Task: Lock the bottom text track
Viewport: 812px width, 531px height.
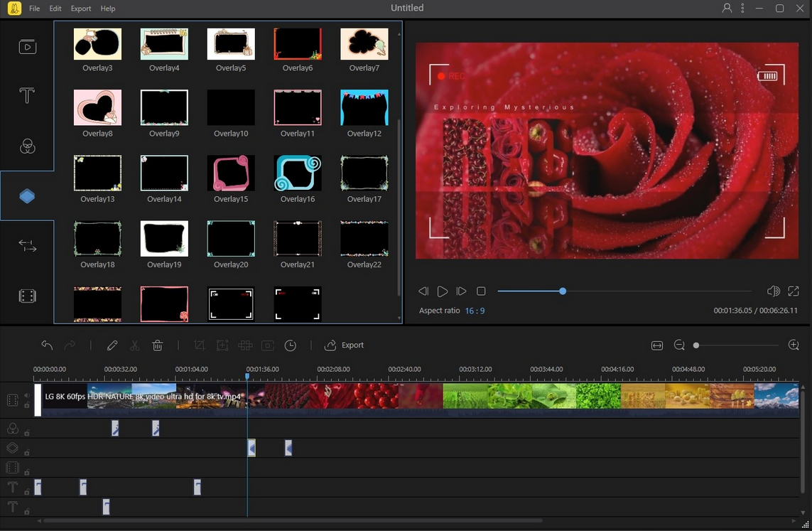Action: [27, 511]
